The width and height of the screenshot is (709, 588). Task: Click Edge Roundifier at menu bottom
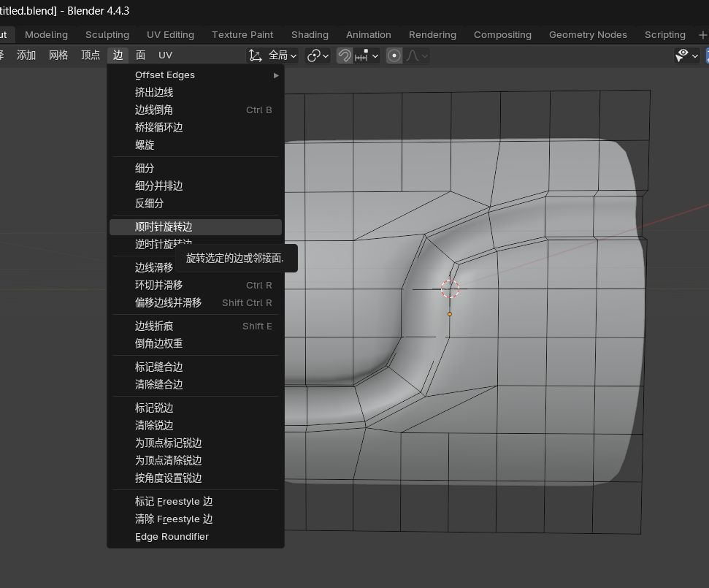click(x=172, y=537)
